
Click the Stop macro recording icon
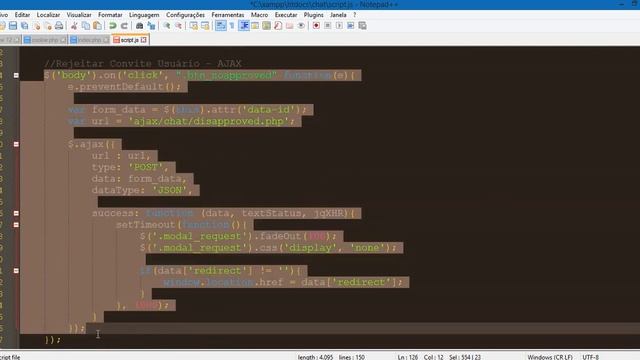[327, 26]
